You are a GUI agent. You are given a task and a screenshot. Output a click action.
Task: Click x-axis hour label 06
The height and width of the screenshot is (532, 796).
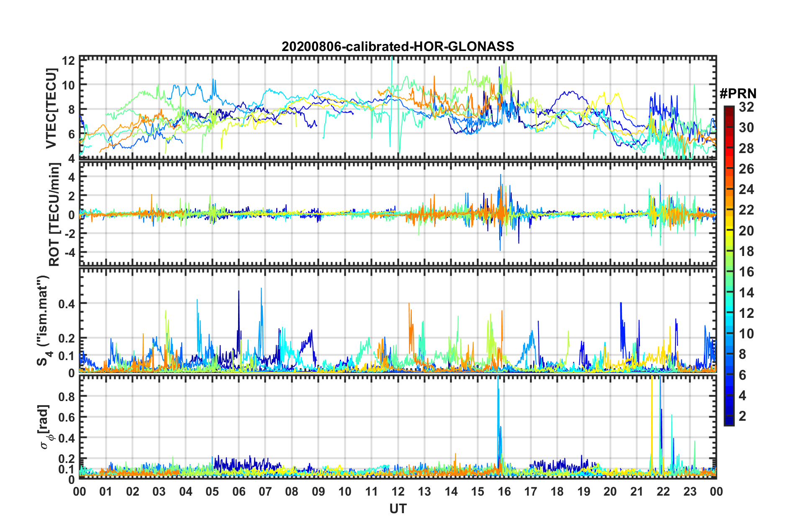(239, 492)
